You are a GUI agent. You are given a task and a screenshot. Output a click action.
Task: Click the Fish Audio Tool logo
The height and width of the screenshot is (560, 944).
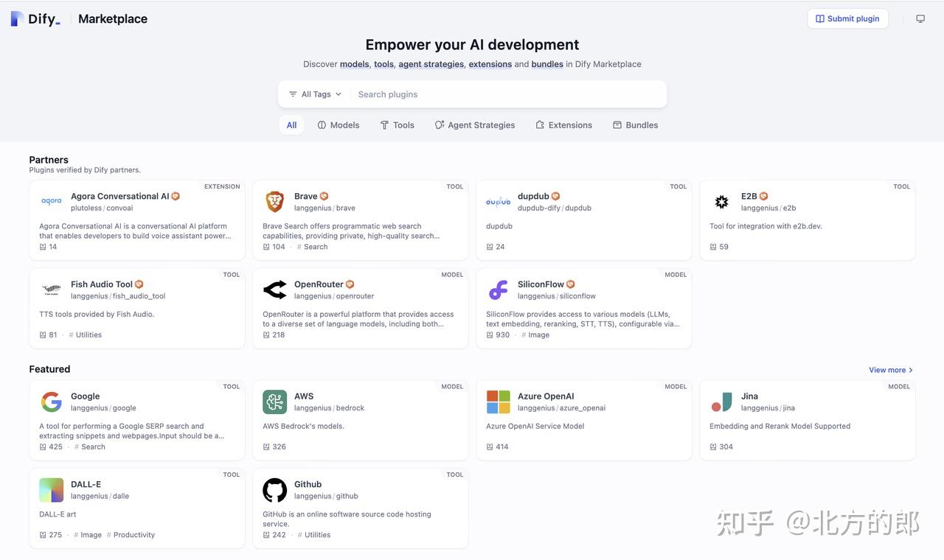[52, 290]
